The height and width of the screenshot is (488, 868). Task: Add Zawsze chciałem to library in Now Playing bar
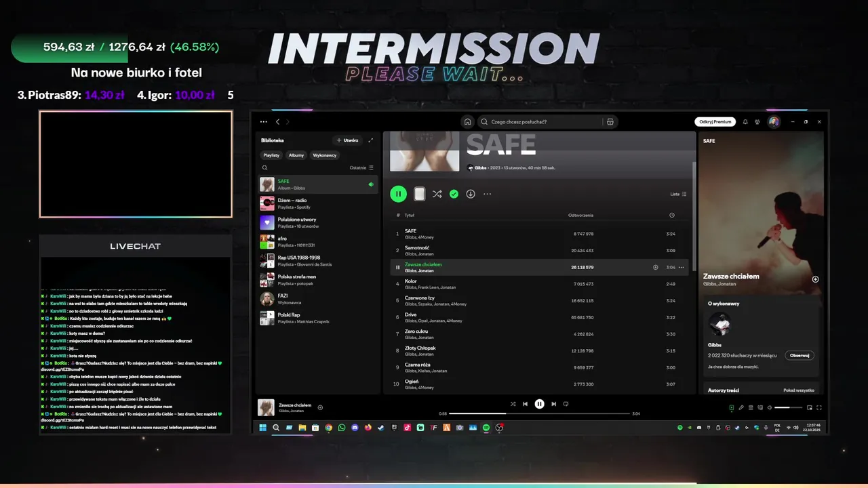(x=320, y=407)
